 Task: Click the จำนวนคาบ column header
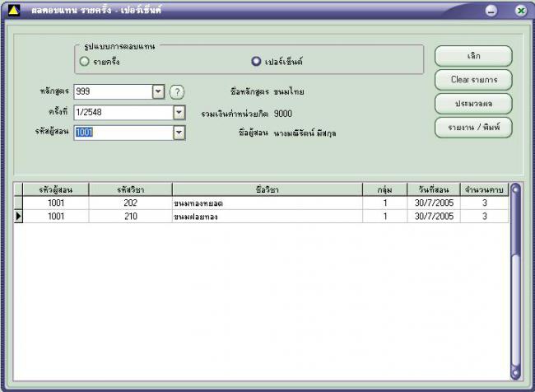(x=484, y=190)
